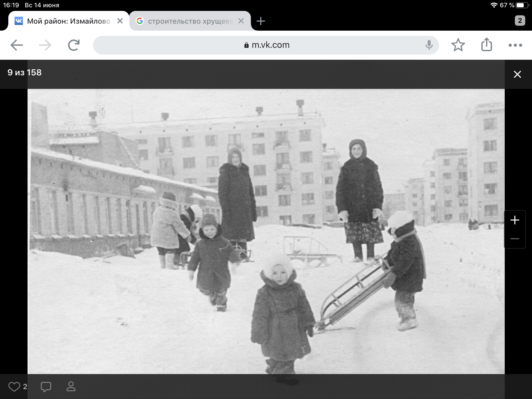The image size is (532, 399).
Task: Tap the heart like icon
Action: pos(14,387)
